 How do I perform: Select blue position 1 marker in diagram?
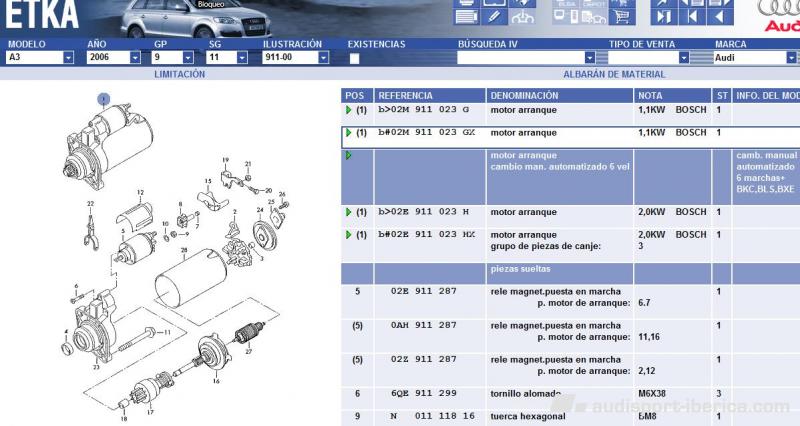click(x=104, y=98)
